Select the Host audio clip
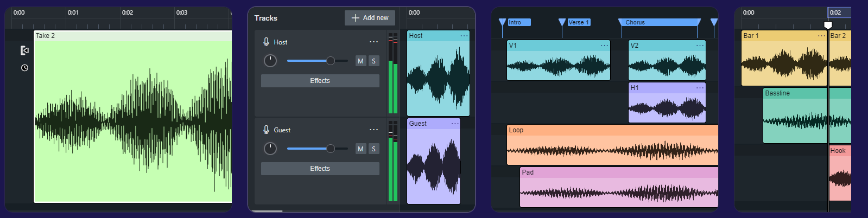Screen dimensions: 868x218 [438, 73]
